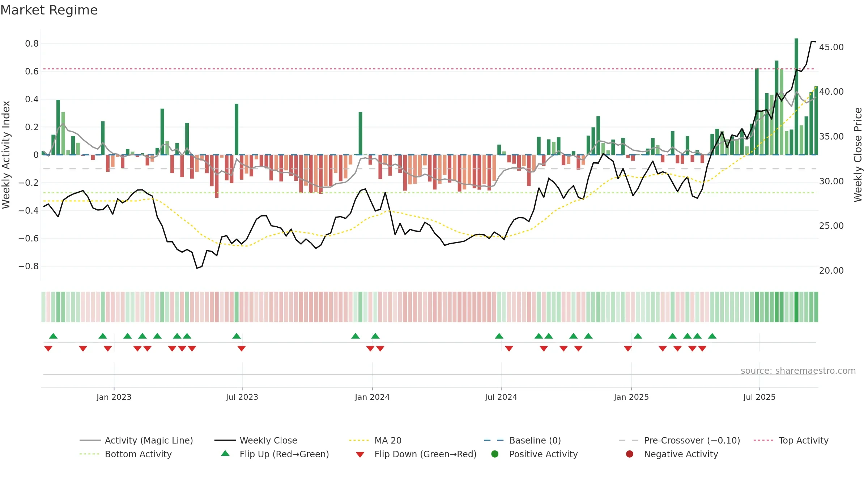Click the 0.4 activity axis tick
The height and width of the screenshot is (488, 868).
coord(32,99)
